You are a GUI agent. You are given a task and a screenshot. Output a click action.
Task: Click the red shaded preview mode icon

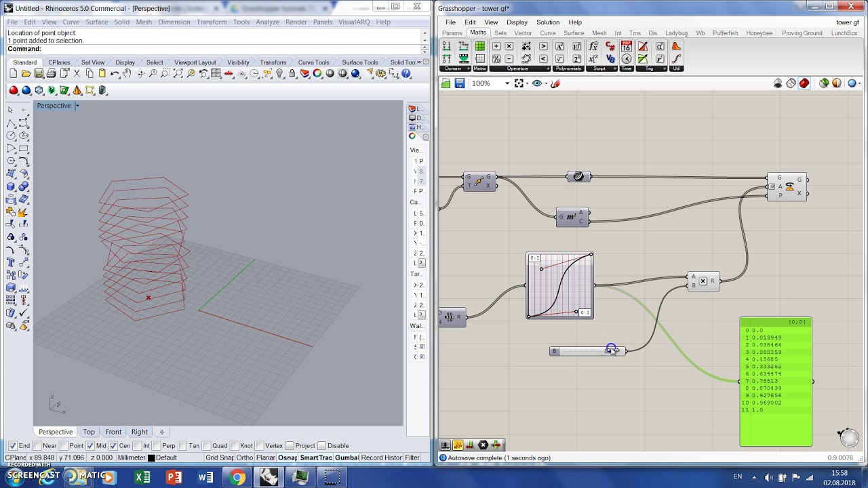point(804,83)
